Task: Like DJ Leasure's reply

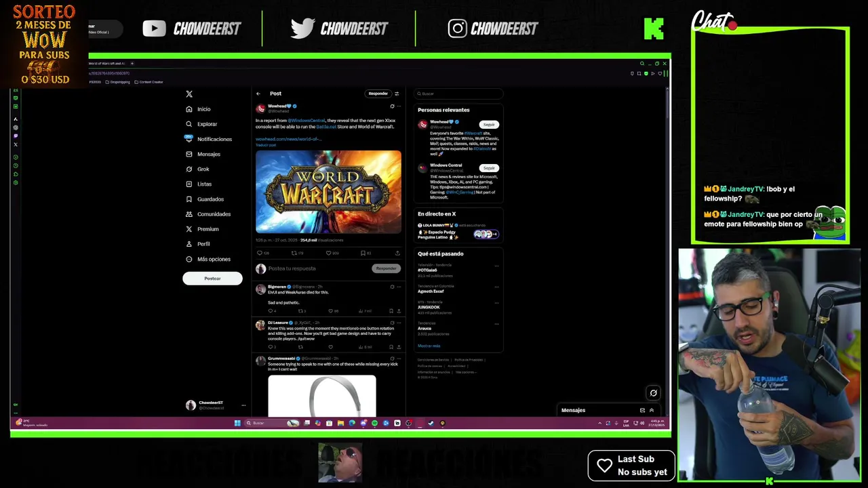Action: click(x=330, y=347)
